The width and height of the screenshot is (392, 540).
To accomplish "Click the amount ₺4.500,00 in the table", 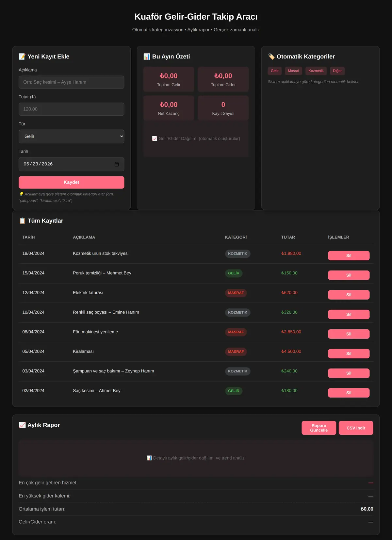I will tap(291, 352).
